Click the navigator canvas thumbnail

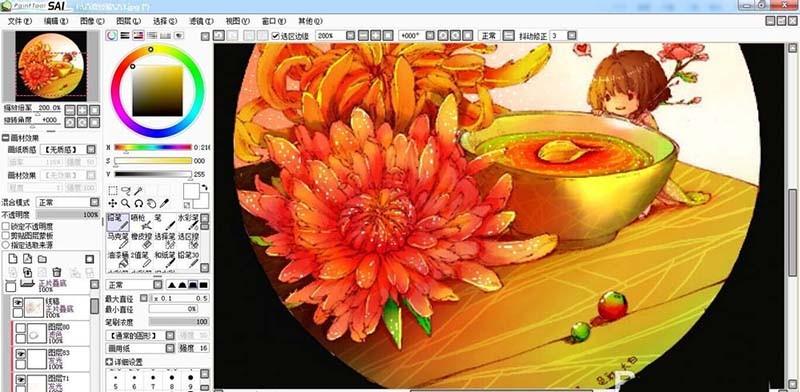click(x=51, y=66)
